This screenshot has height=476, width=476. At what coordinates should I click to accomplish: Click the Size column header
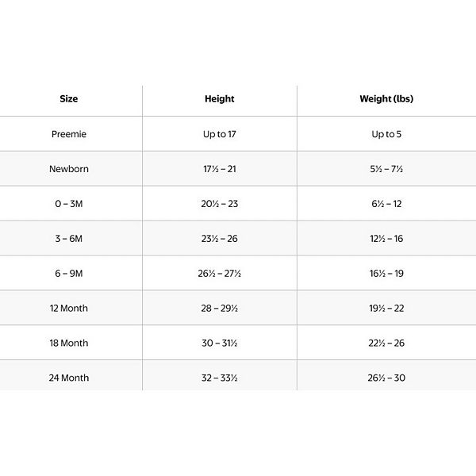coord(69,99)
